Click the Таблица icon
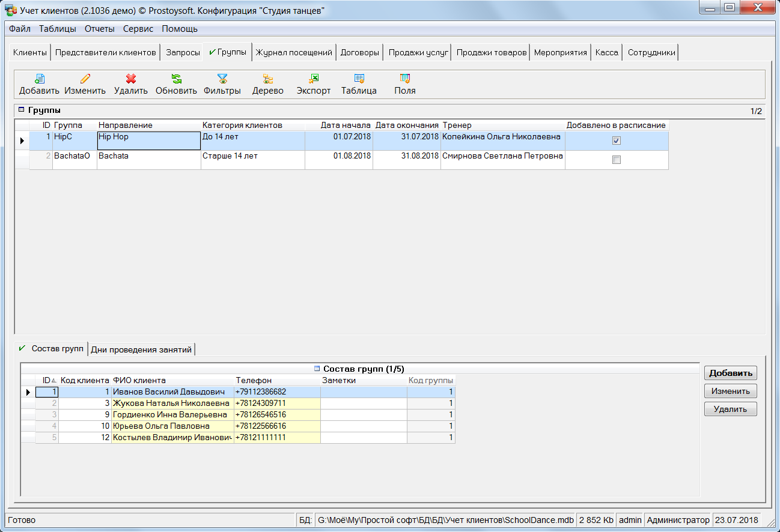Screen dimensions: 780x532 359,79
